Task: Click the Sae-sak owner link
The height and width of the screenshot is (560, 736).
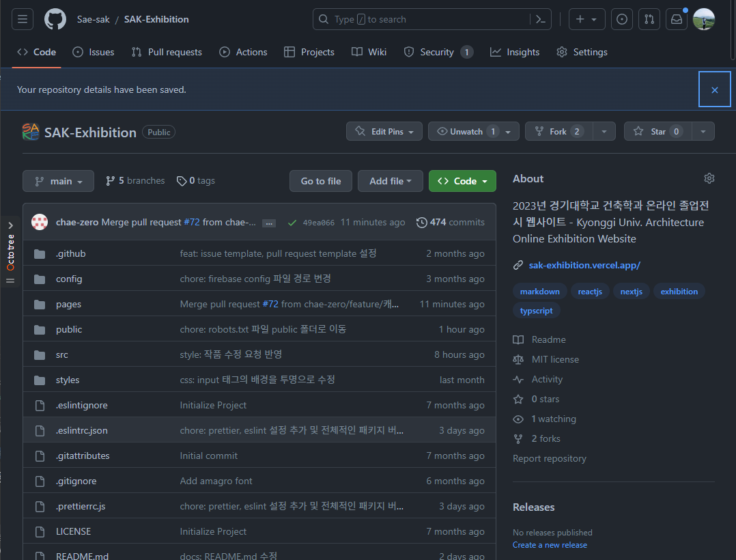Action: pos(94,19)
